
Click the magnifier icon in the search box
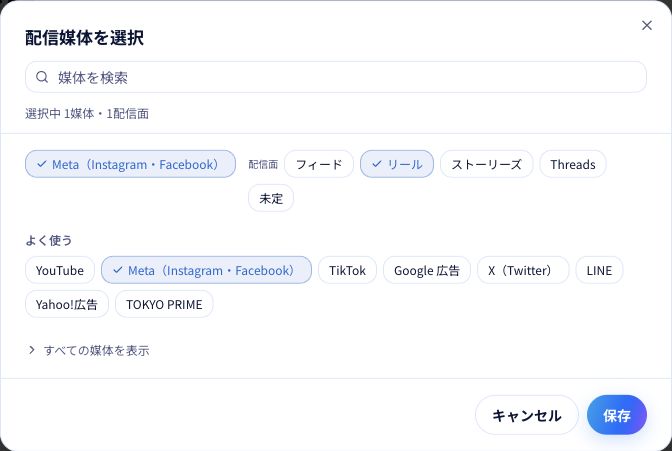tap(42, 77)
